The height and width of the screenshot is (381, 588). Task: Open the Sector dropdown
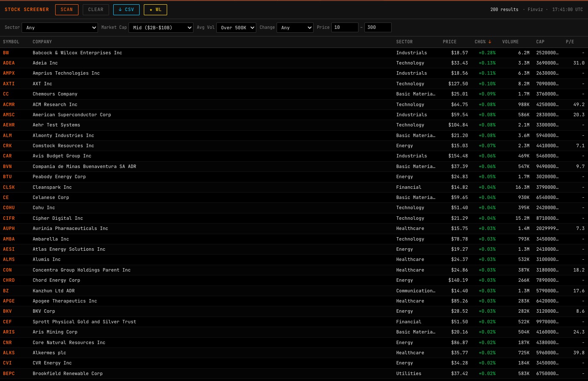pos(60,28)
